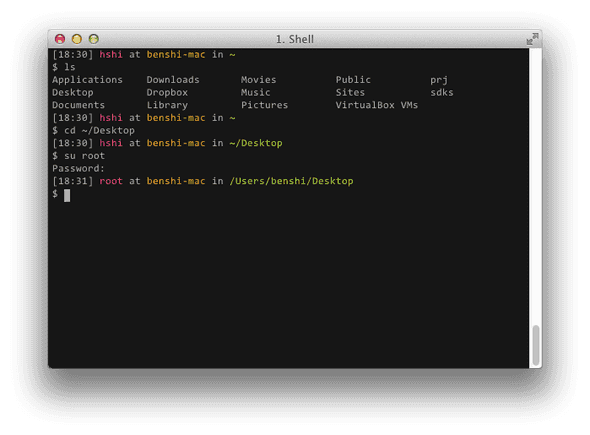
Task: Click the "Password:" prompt text
Action: point(78,168)
